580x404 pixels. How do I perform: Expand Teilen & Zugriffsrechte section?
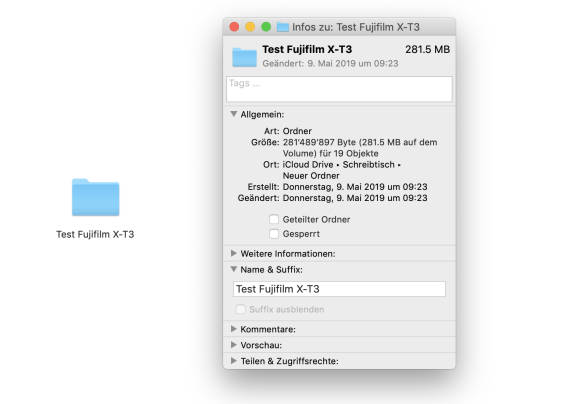pyautogui.click(x=233, y=361)
